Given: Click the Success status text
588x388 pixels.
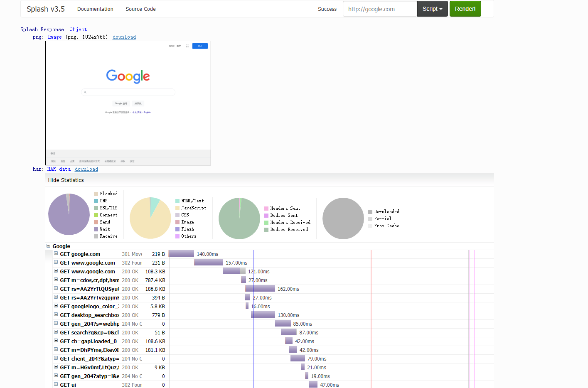Looking at the screenshot, I should [327, 9].
